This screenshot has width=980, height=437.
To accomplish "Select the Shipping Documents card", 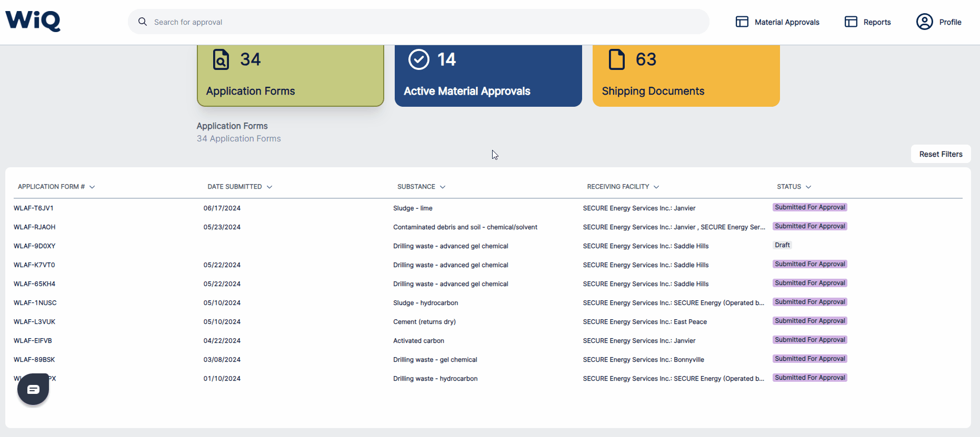I will pyautogui.click(x=686, y=75).
